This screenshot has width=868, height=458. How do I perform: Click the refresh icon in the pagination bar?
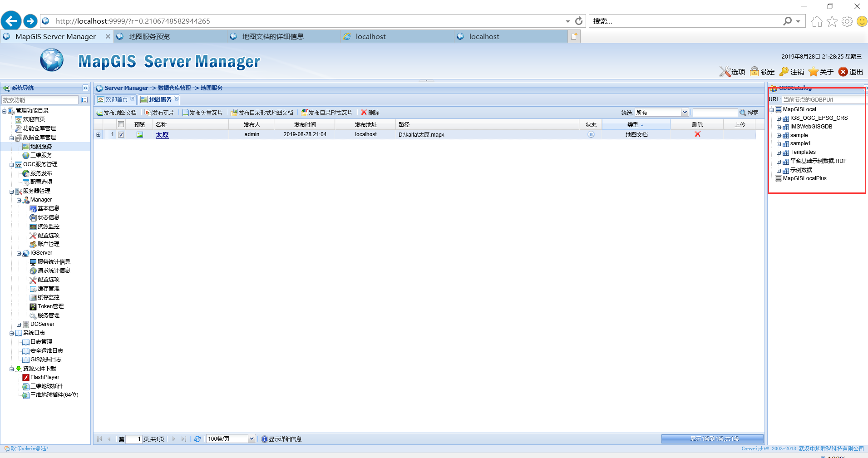[197, 439]
